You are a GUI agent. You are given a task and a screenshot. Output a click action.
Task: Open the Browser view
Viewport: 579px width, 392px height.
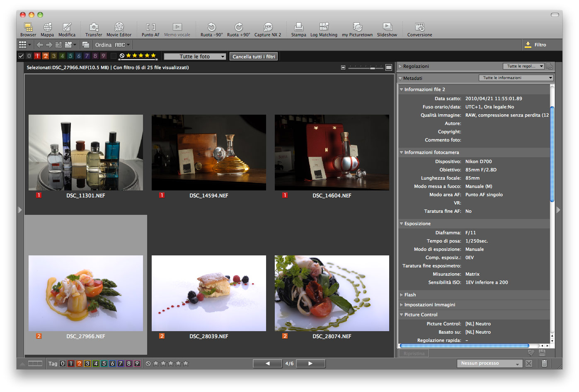coord(28,27)
